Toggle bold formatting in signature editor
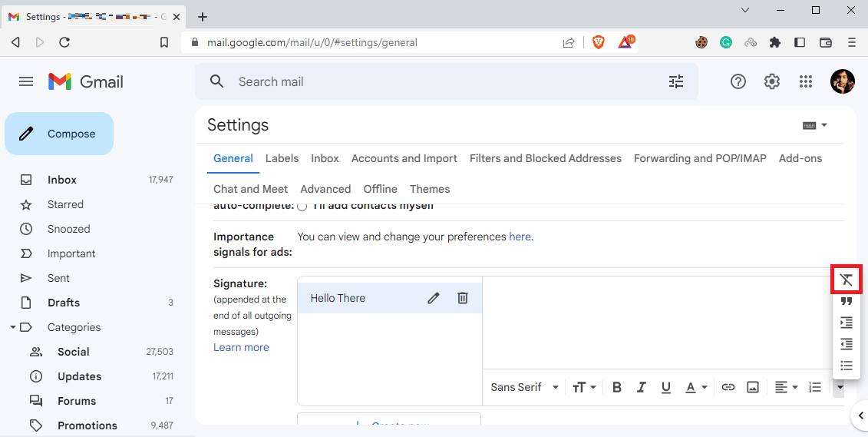Image resolution: width=868 pixels, height=437 pixels. tap(617, 387)
